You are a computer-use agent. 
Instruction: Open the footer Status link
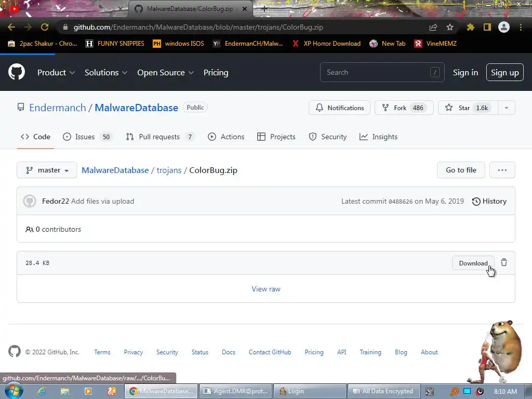[200, 352]
